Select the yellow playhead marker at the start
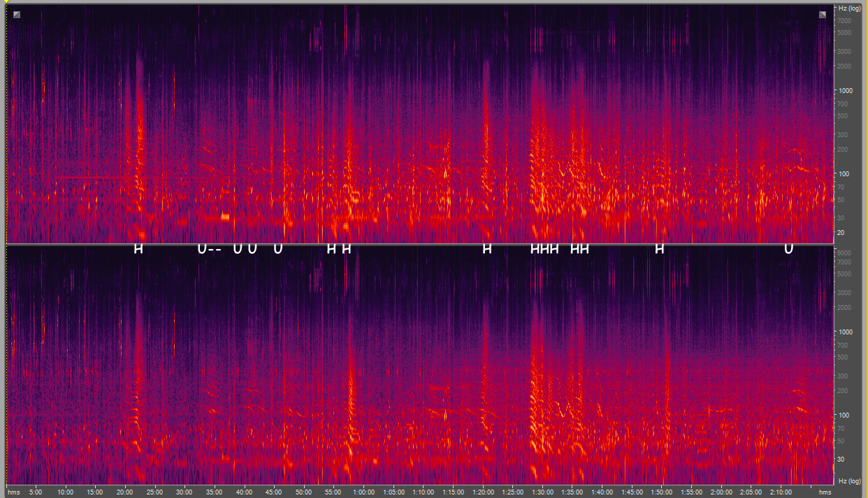Viewport: 868px width, 498px height. click(6, 3)
